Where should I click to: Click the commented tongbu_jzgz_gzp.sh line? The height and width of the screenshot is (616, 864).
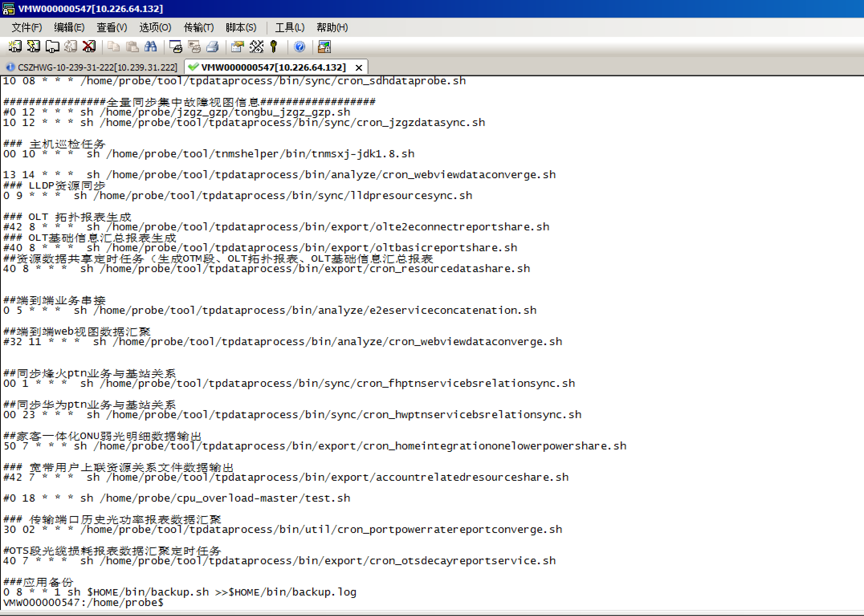[x=177, y=112]
